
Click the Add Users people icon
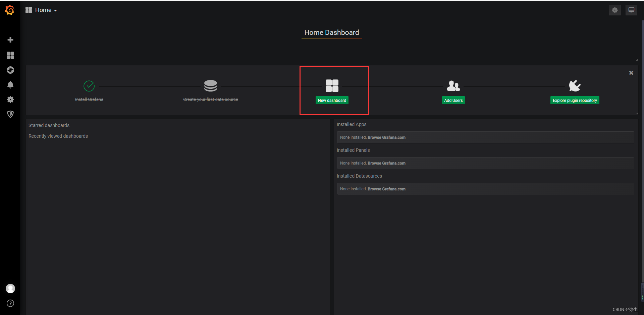click(x=453, y=86)
